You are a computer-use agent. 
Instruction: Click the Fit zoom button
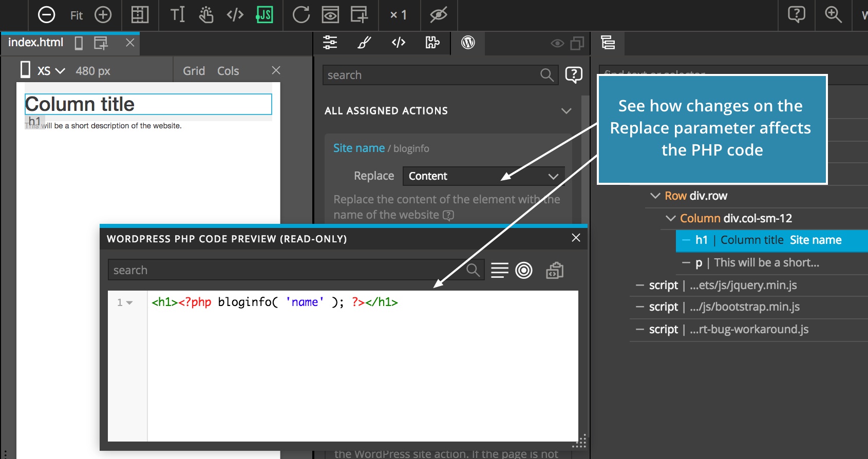pyautogui.click(x=77, y=15)
